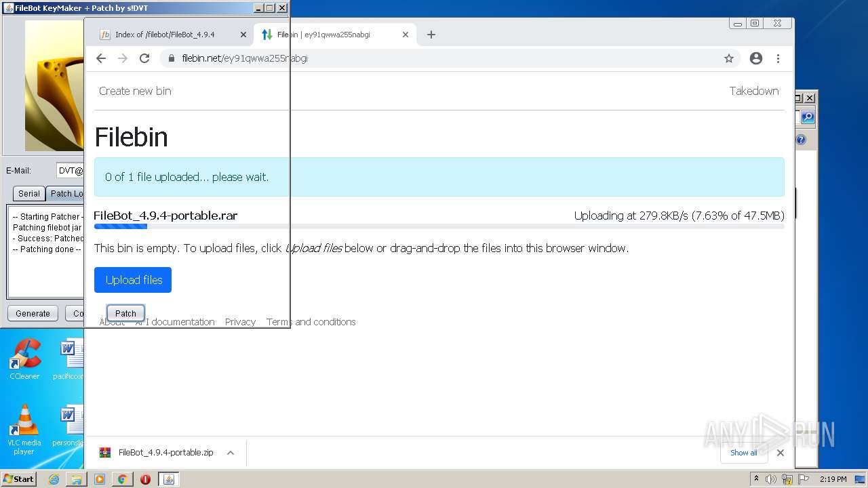Open the Create new bin link
This screenshot has width=868, height=488.
(135, 91)
